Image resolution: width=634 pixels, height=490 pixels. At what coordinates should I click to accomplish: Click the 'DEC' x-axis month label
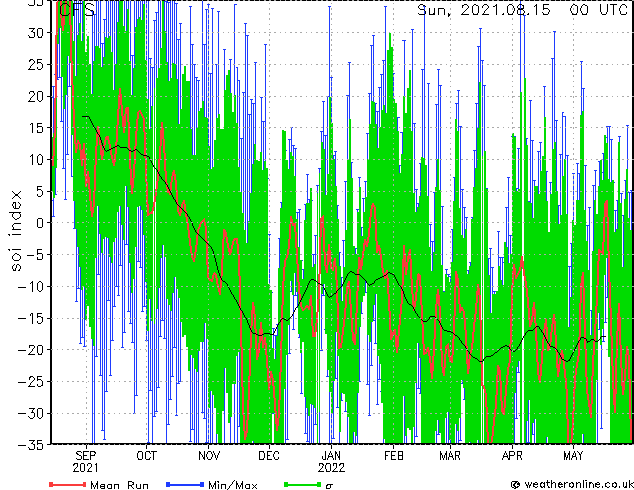pos(269,456)
